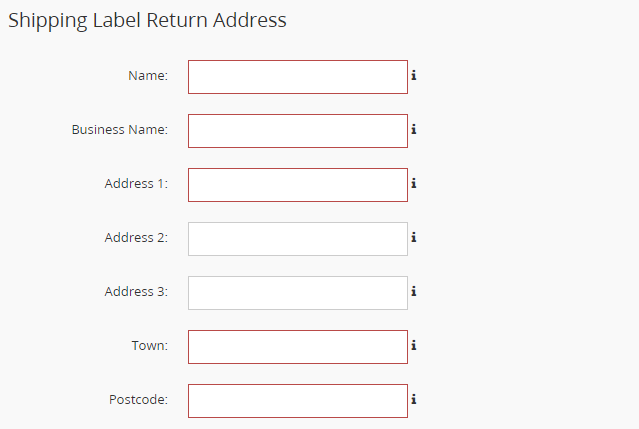The image size is (639, 429).
Task: Click the "Business Name:" label
Action: 120,130
